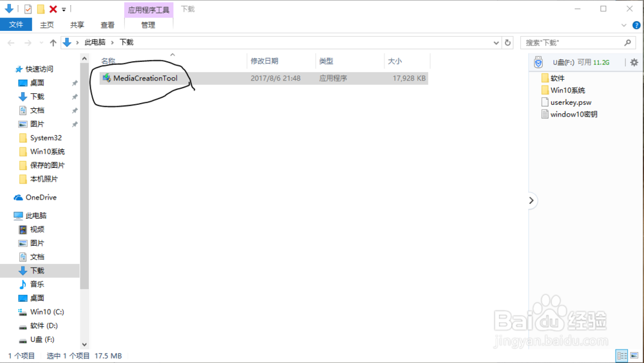Sort by the 名称 column header
The image size is (644, 363).
click(108, 61)
